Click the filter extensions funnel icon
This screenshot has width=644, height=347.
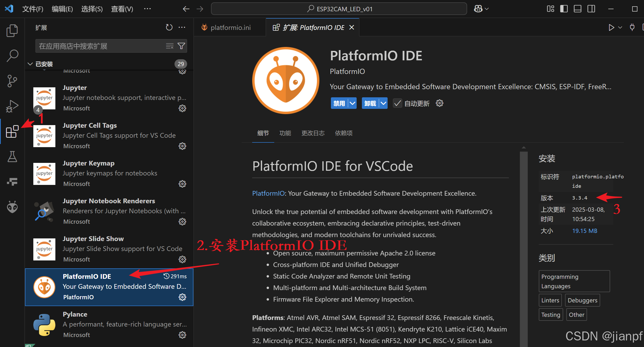coord(181,46)
